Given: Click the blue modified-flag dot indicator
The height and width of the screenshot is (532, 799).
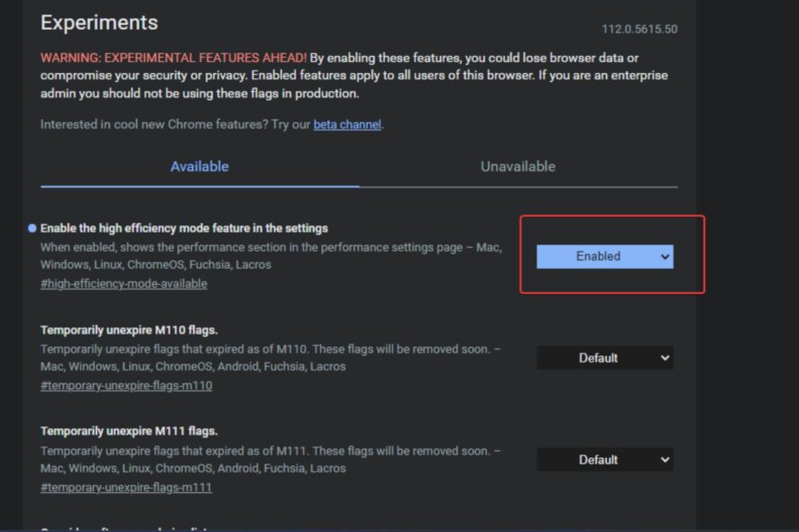Looking at the screenshot, I should [x=32, y=228].
